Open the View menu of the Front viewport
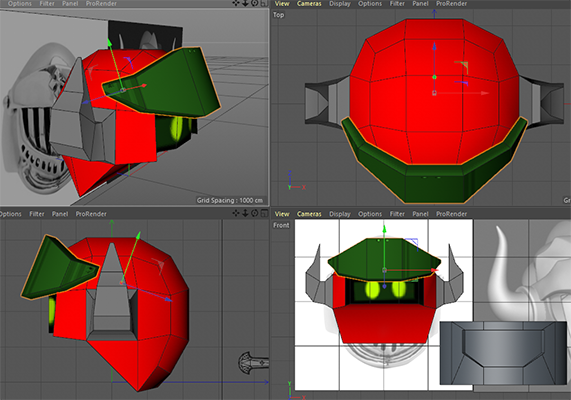The image size is (571, 400). click(282, 214)
